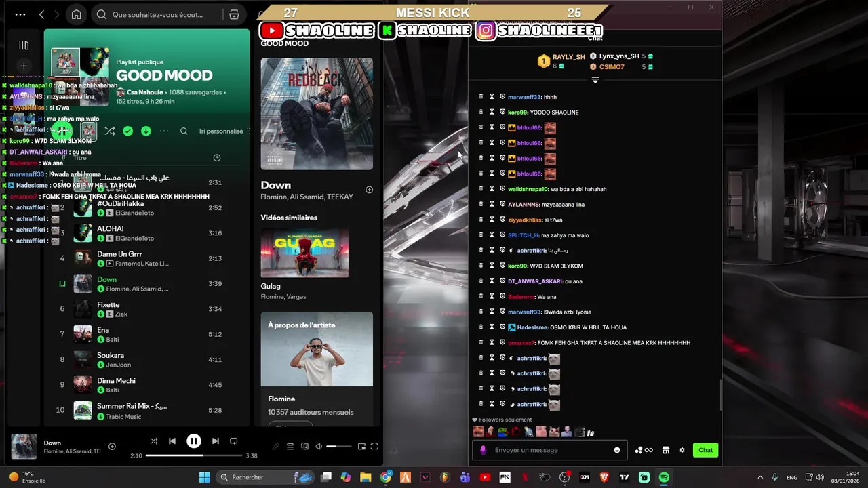Open the mini player icon

pyautogui.click(x=361, y=447)
